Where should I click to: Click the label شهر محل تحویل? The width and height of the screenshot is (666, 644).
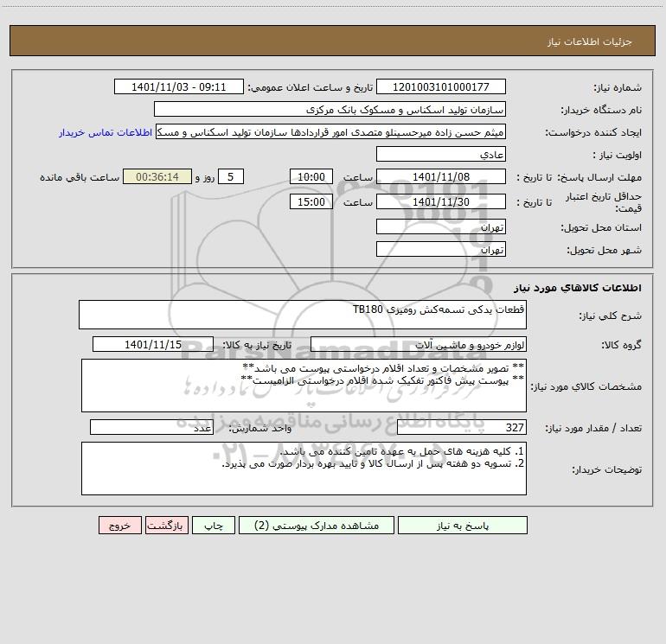pos(605,251)
